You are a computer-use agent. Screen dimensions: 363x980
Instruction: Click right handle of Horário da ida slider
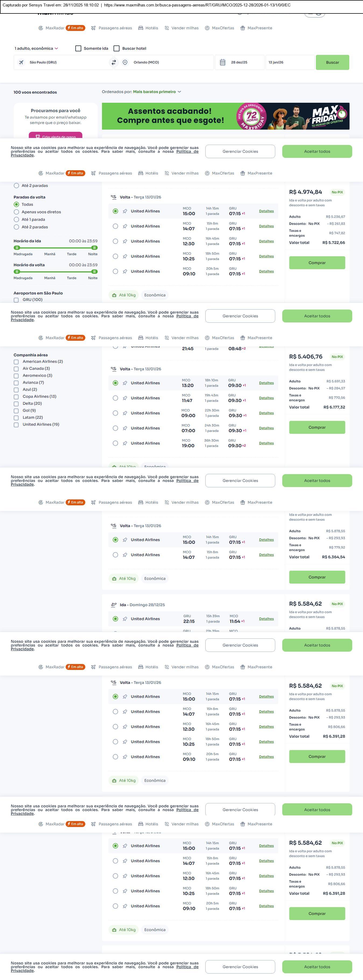[94, 248]
